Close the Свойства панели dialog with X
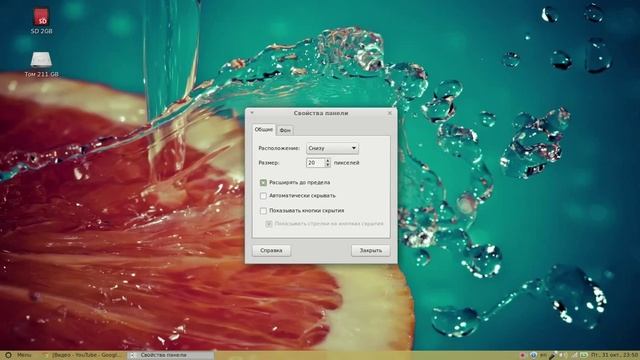This screenshot has height=360, width=640. [390, 113]
